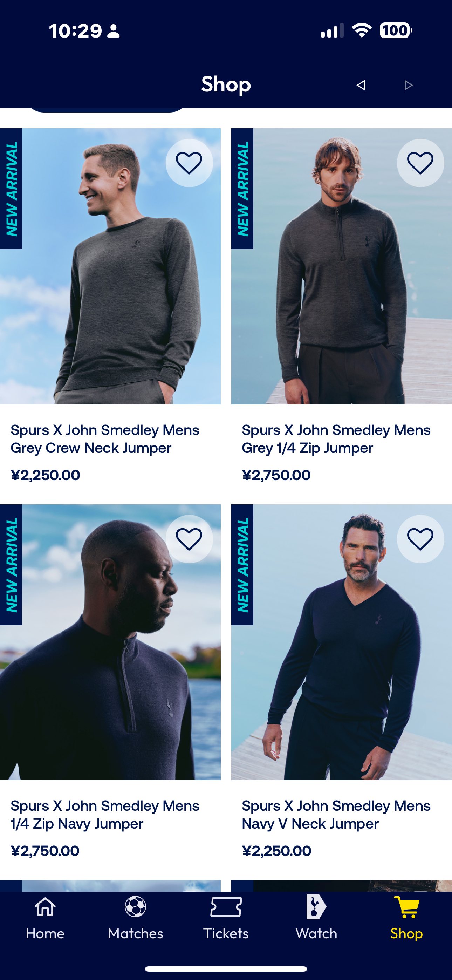The image size is (452, 980).
Task: Tap the ¥2,750.00 price under Grey Zip Jumper
Action: 276,475
